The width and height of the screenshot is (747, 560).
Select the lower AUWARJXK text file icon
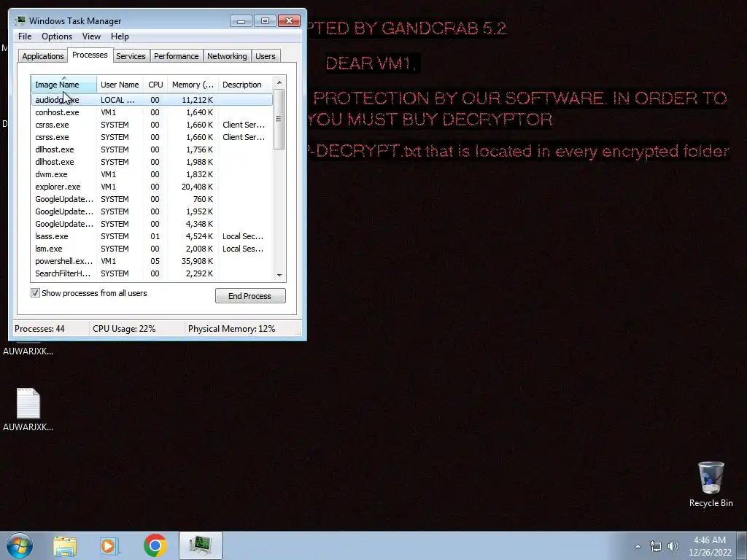[x=28, y=410]
